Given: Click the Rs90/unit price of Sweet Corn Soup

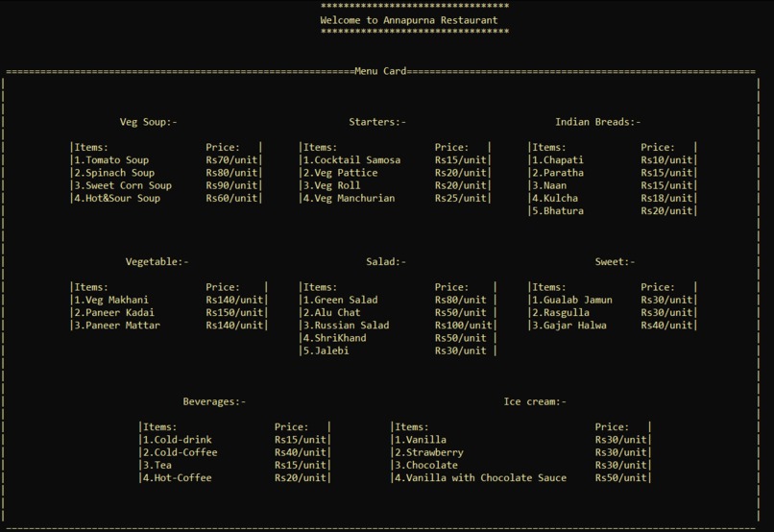Looking at the screenshot, I should (x=231, y=185).
